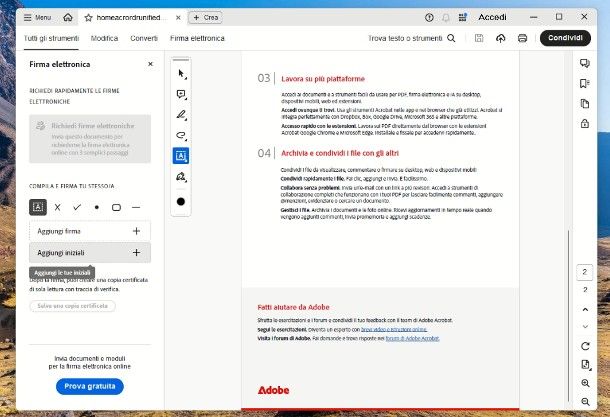Zoom in the document
The width and height of the screenshot is (610, 417).
585,384
